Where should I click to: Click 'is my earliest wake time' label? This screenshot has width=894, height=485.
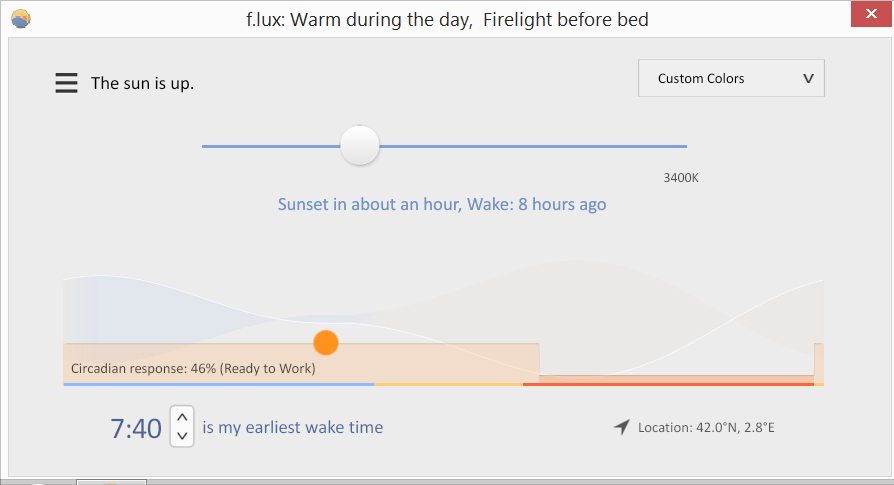(292, 427)
